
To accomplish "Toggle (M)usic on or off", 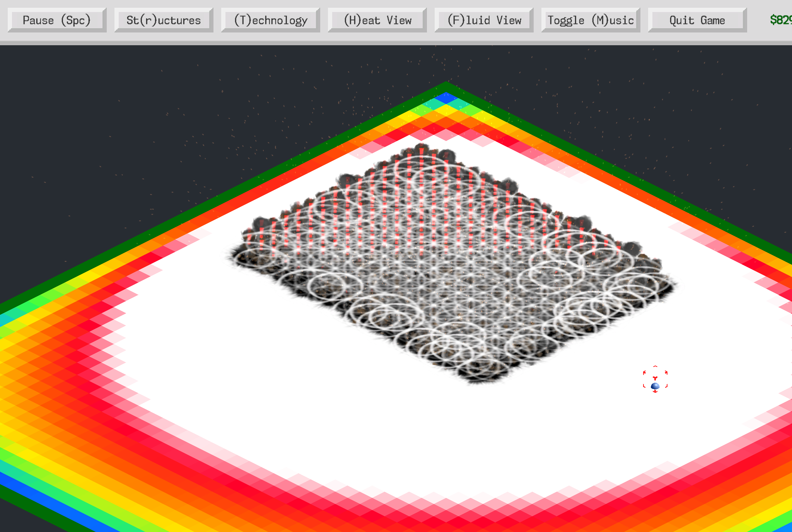I will tap(591, 20).
